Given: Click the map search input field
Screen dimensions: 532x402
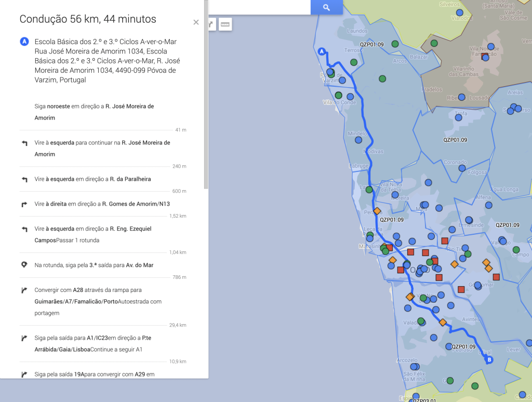Looking at the screenshot, I should tap(259, 7).
